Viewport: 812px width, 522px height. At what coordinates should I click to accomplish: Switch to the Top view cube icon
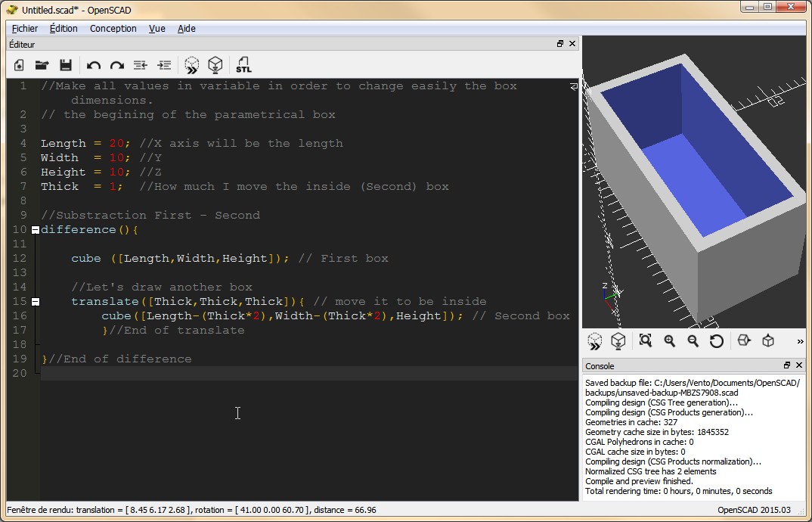[x=768, y=340]
